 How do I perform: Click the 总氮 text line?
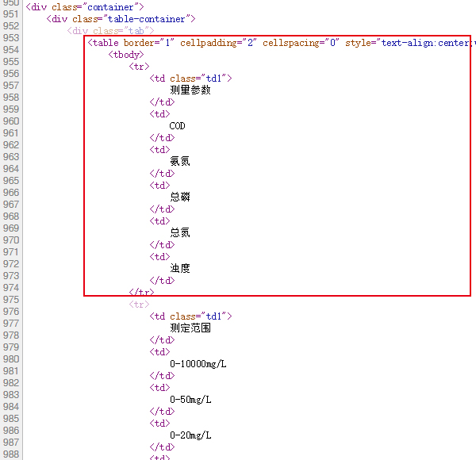tap(180, 232)
